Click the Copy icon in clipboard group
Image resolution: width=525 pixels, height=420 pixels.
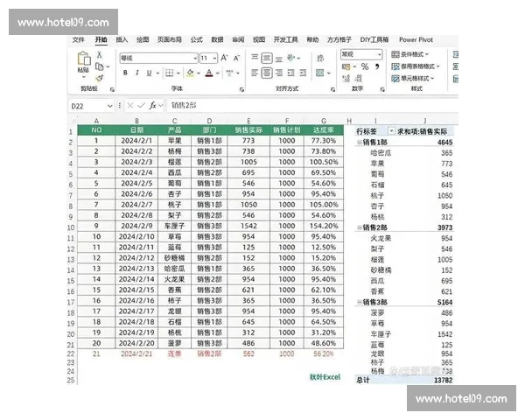coord(99,66)
